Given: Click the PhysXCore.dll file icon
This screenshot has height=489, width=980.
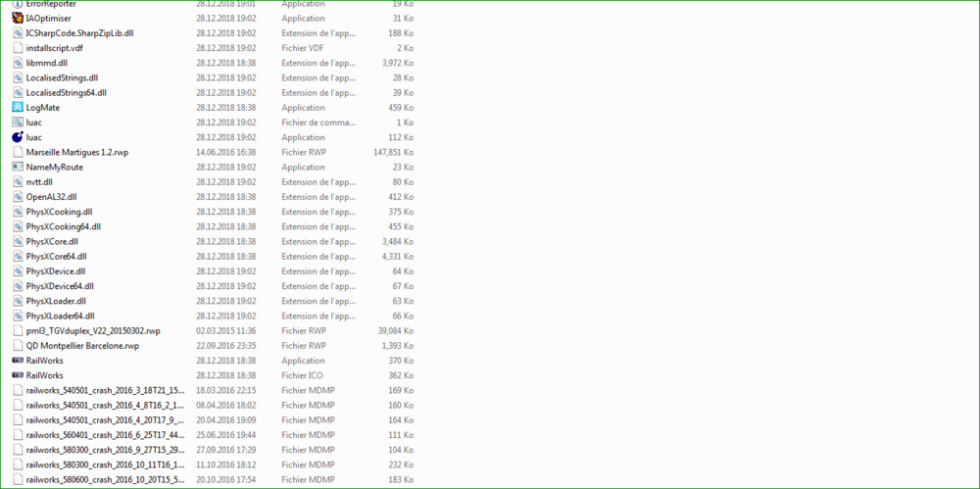Looking at the screenshot, I should [x=18, y=241].
